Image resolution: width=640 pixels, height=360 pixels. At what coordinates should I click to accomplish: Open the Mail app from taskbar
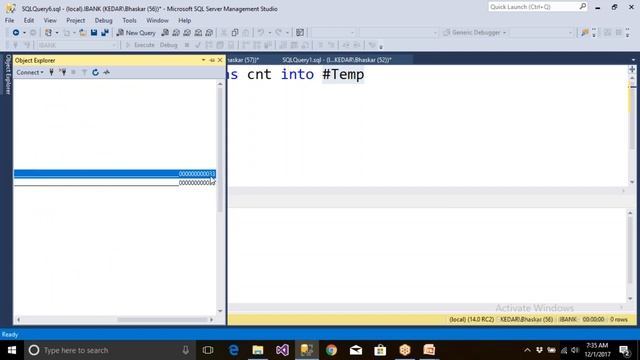356,350
